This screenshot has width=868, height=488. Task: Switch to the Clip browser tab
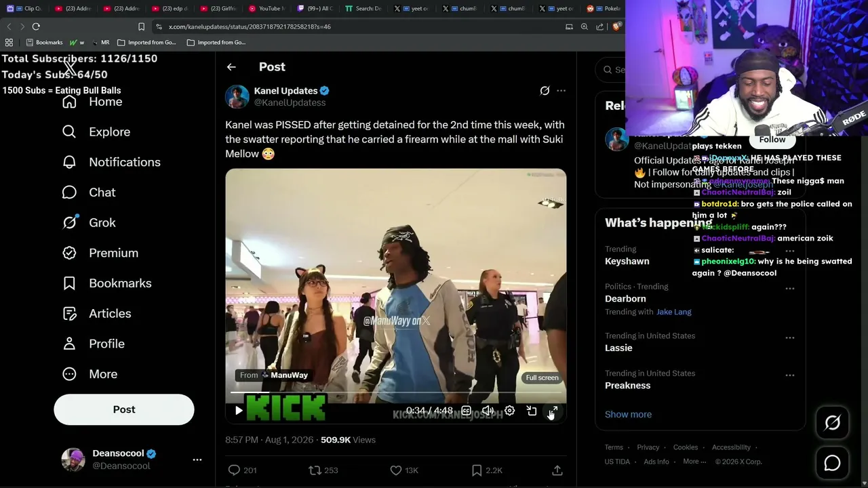(25, 9)
